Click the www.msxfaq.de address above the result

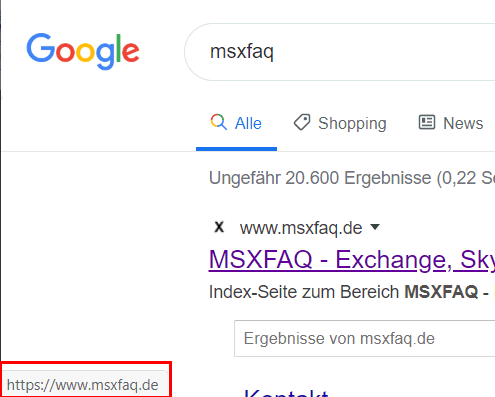click(301, 228)
